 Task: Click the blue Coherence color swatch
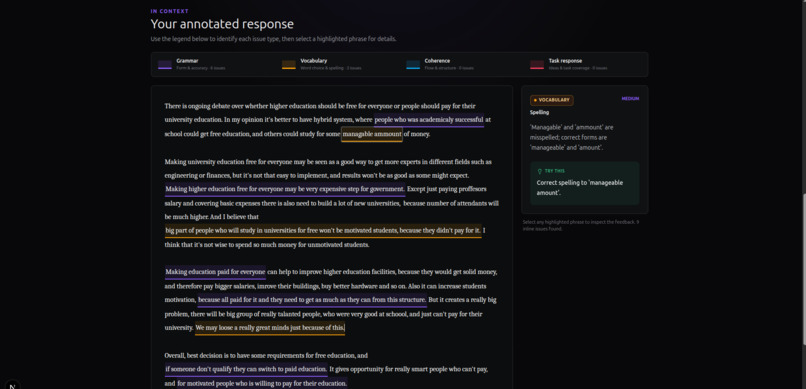[x=413, y=65]
